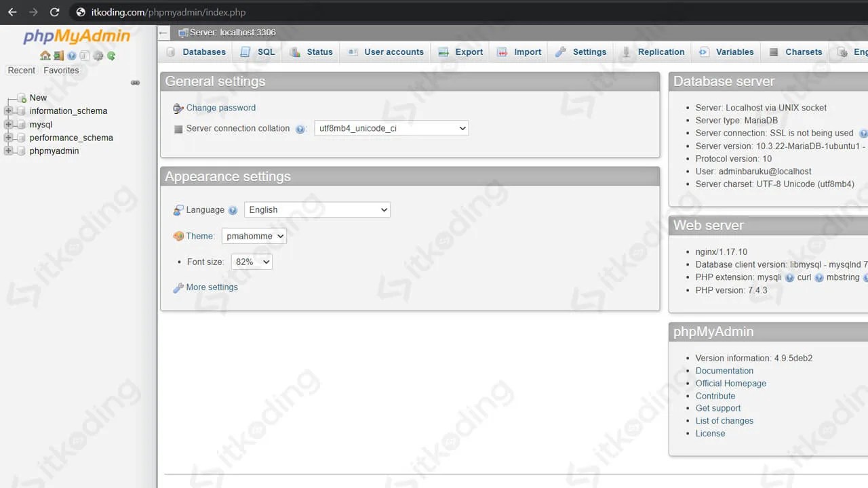Screen dimensions: 868x488
Task: Click the info icon after SSL is not being used
Action: coord(863,134)
